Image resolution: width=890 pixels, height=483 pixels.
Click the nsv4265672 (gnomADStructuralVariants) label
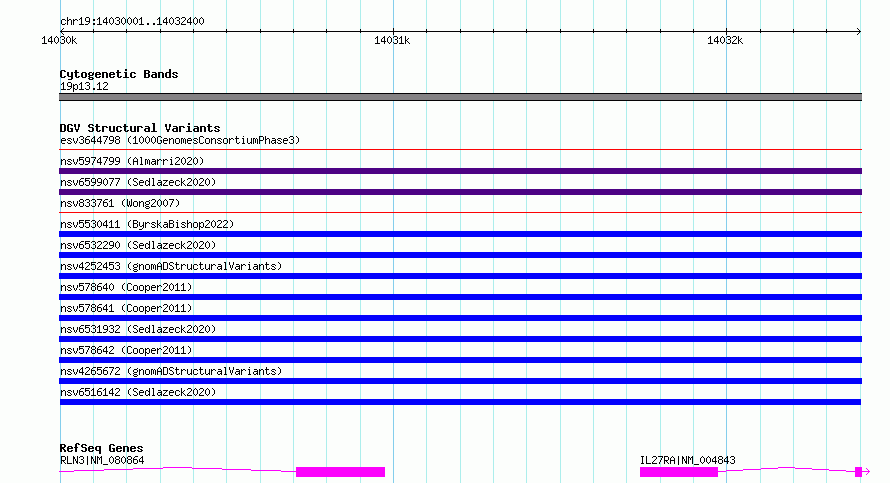click(171, 371)
